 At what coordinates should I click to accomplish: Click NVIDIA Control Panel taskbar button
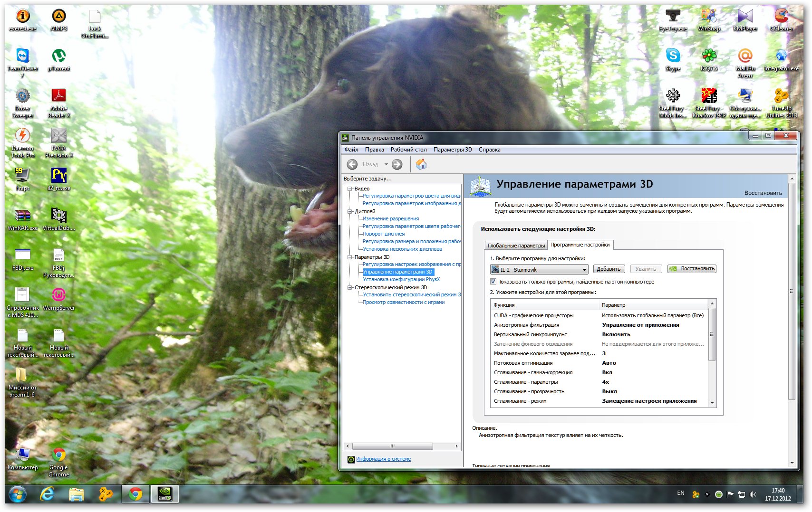[x=164, y=494]
